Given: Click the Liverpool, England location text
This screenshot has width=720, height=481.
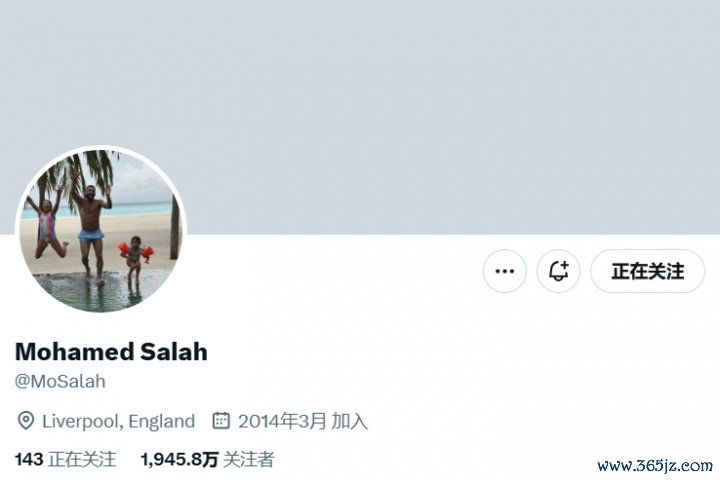Looking at the screenshot, I should point(118,421).
